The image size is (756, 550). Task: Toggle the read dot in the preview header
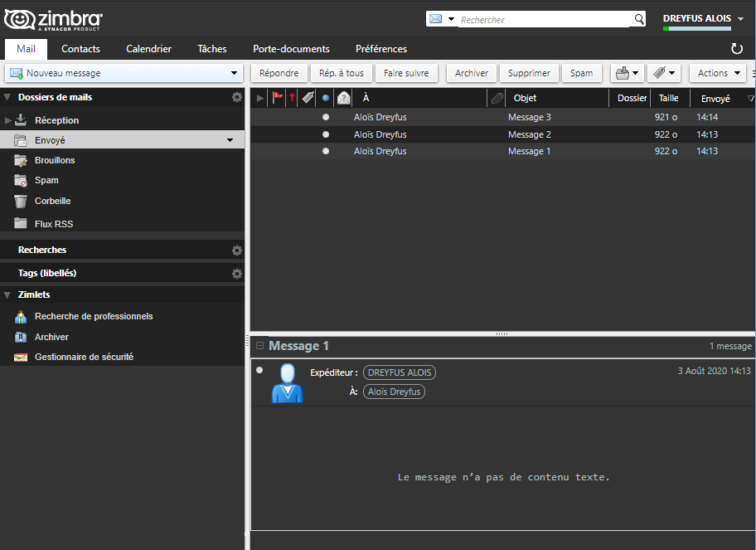coord(260,370)
